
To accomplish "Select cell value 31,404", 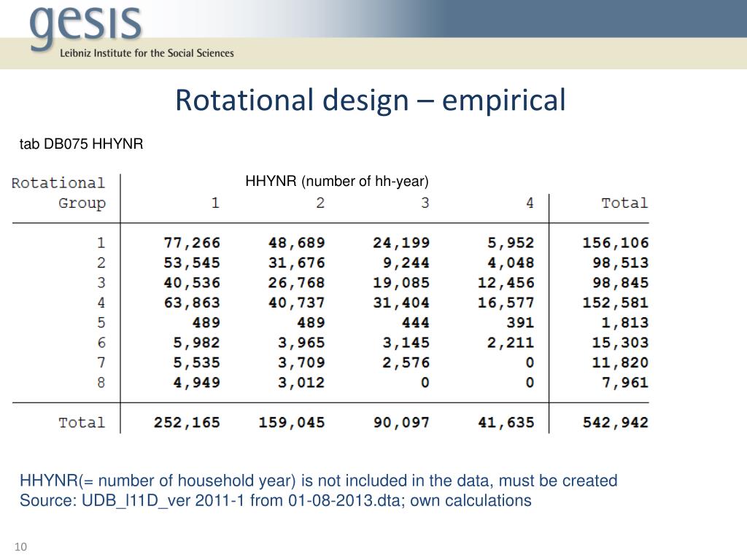I will point(401,303).
